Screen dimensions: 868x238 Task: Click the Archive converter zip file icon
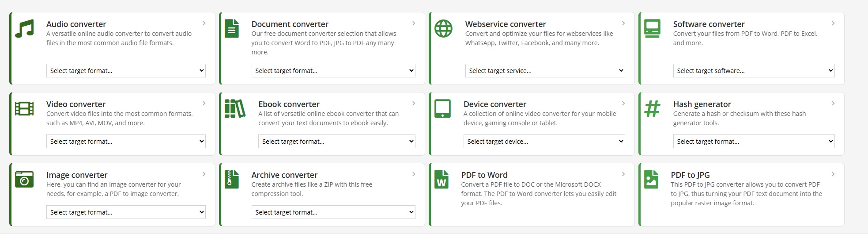tap(232, 180)
